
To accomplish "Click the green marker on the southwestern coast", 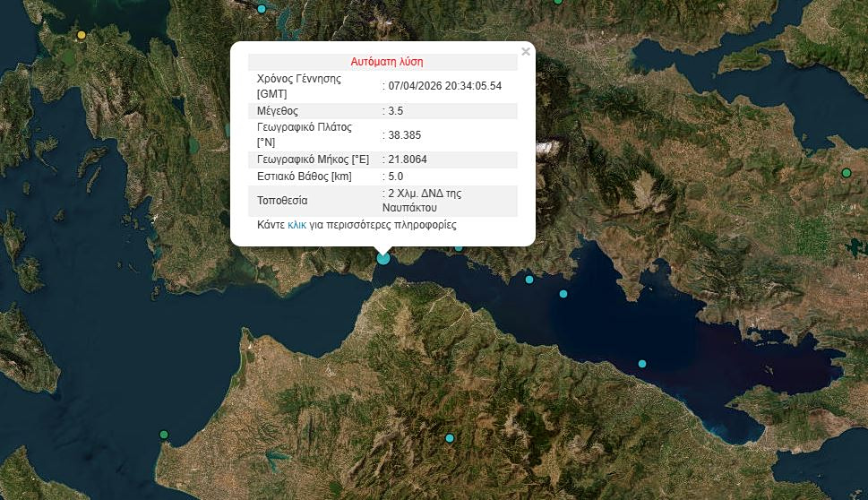I will click(163, 435).
